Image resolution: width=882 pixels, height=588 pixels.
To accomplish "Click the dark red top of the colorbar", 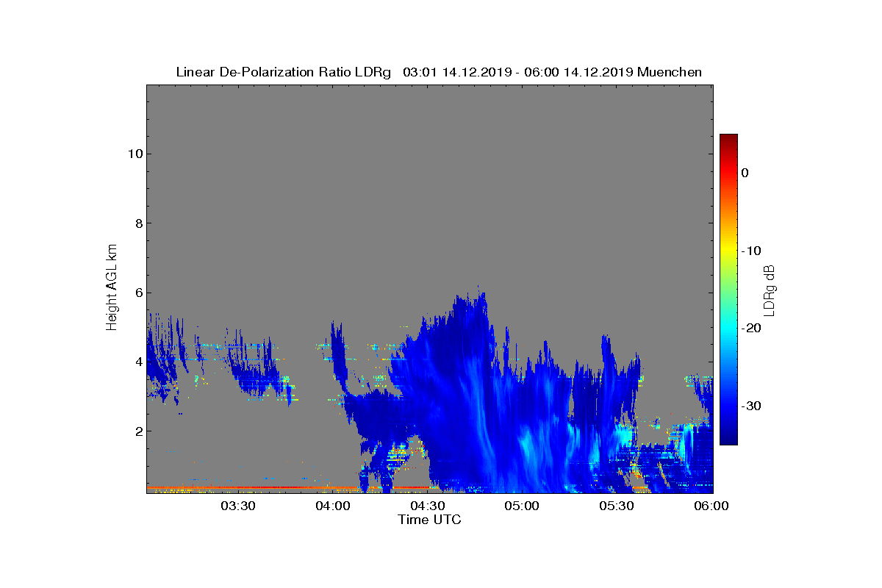I will [x=728, y=140].
